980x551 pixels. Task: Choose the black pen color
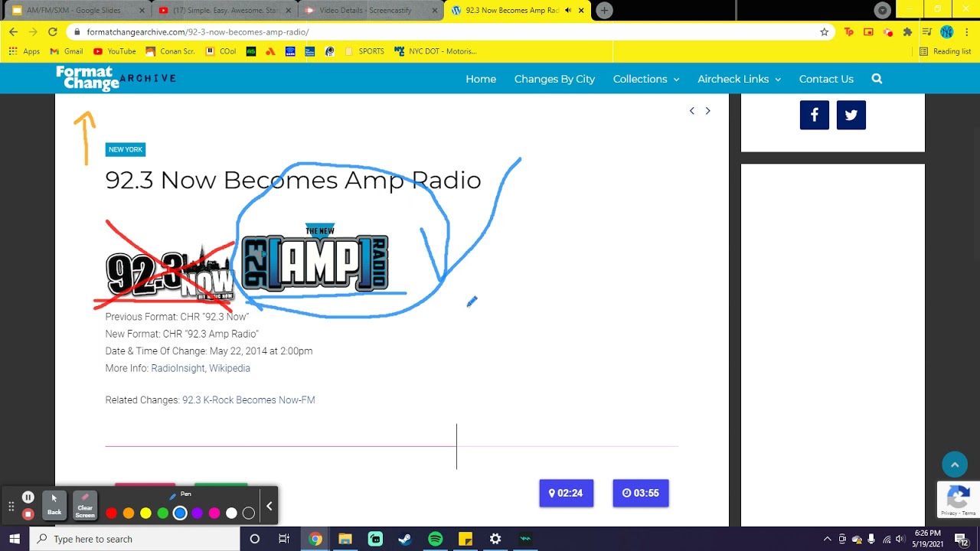click(249, 514)
